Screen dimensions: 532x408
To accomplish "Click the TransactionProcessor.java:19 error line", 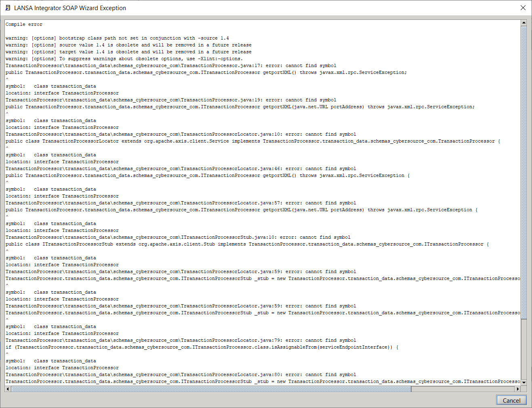I will [171, 100].
